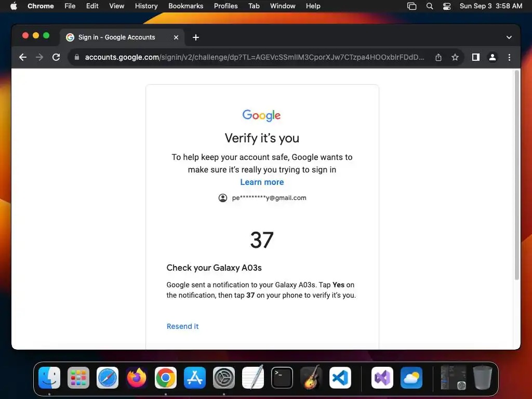Open the View menu
This screenshot has width=532, height=399.
(x=117, y=6)
